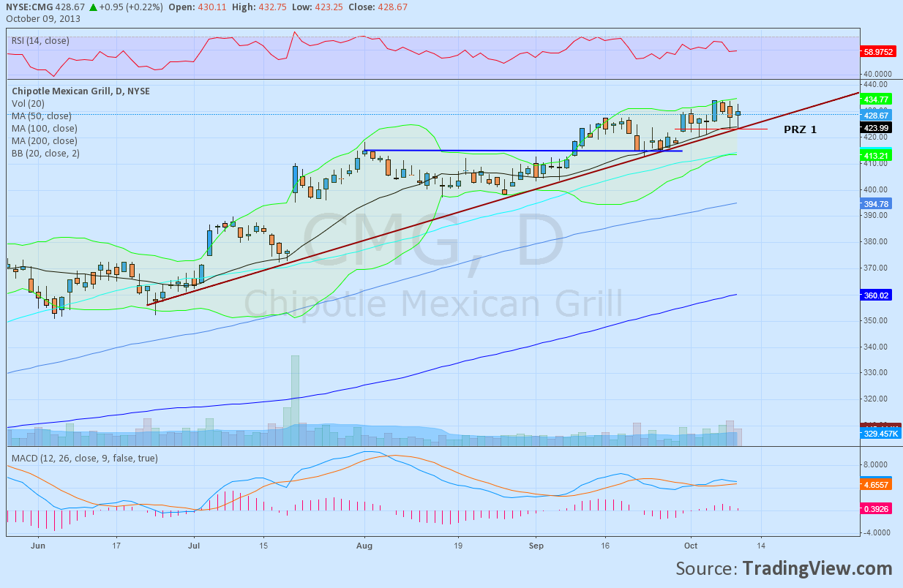The width and height of the screenshot is (903, 588).
Task: Open the TradingView.com source link
Action: (817, 569)
